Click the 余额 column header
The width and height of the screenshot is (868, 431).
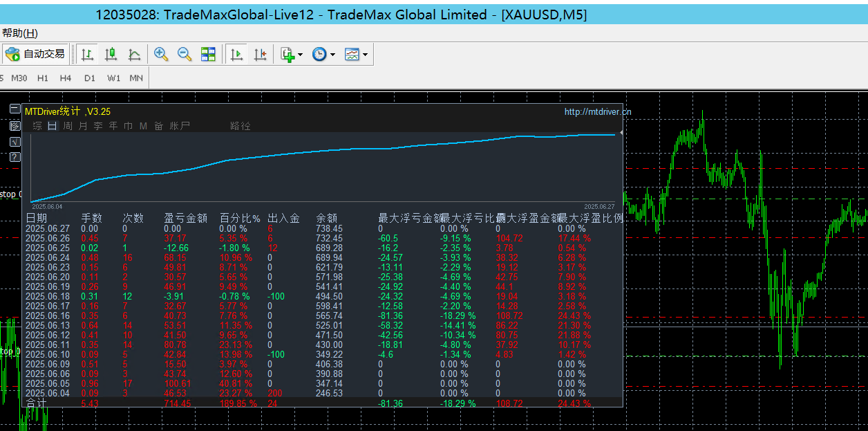tap(327, 218)
